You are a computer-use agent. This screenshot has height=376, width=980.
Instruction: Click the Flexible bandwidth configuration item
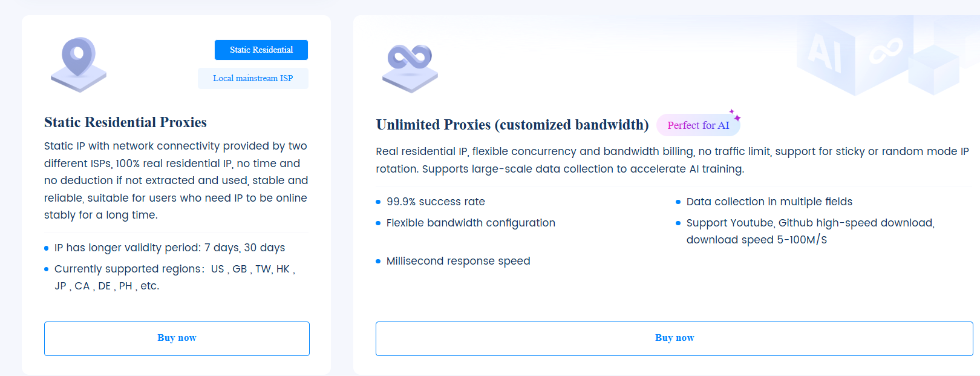471,223
